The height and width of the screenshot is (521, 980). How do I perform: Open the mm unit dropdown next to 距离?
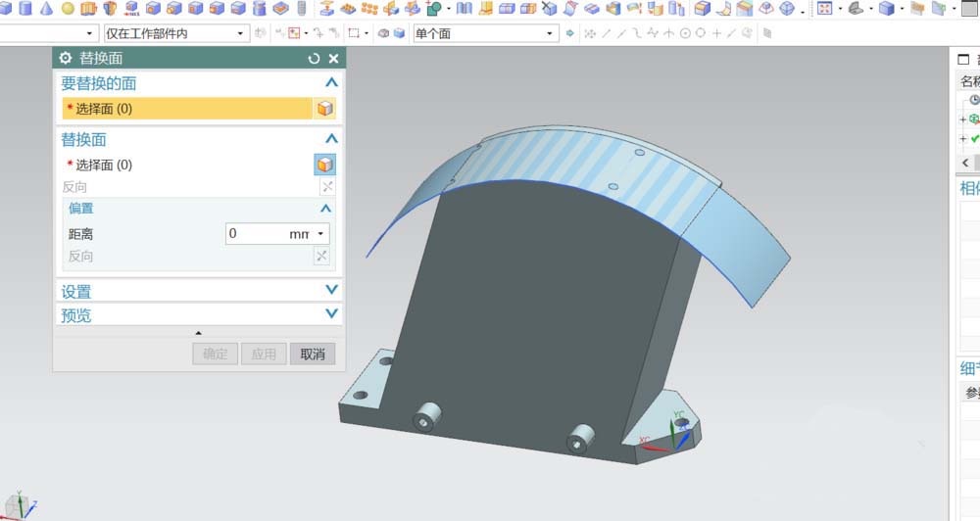click(320, 234)
